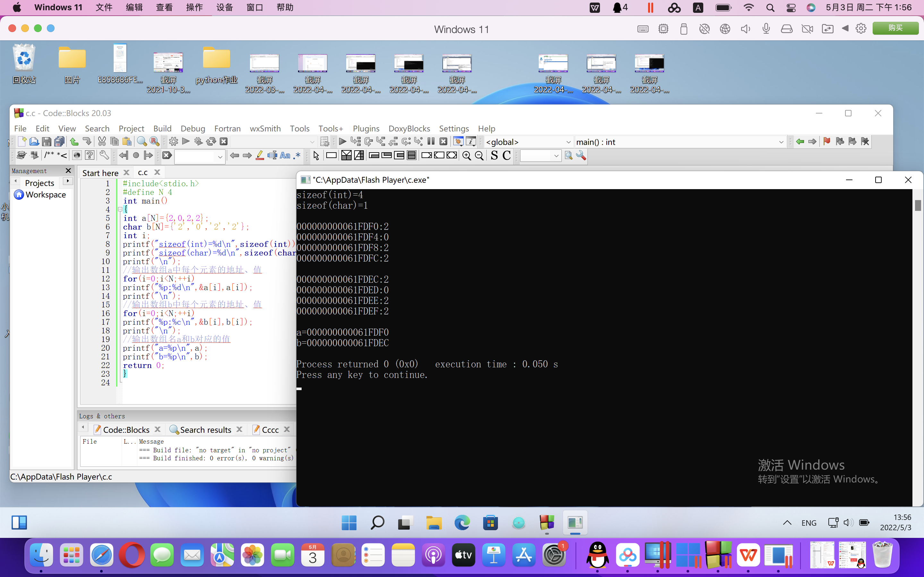Viewport: 924px width, 577px height.
Task: Open the Search results log tab
Action: tap(205, 430)
